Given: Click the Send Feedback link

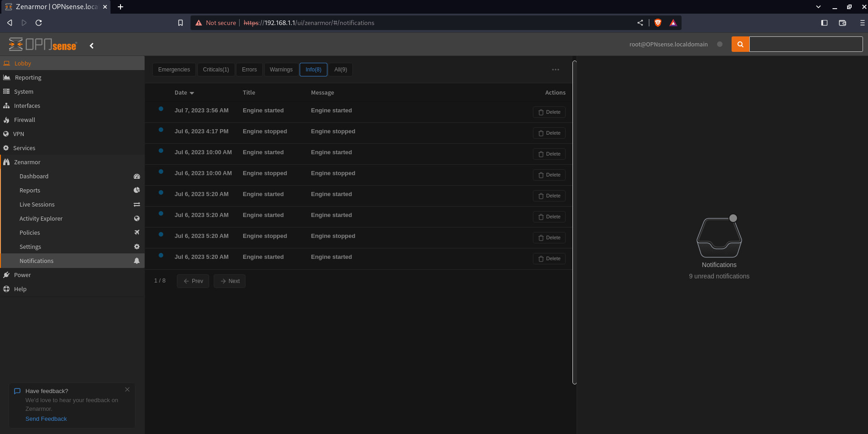Looking at the screenshot, I should tap(46, 419).
